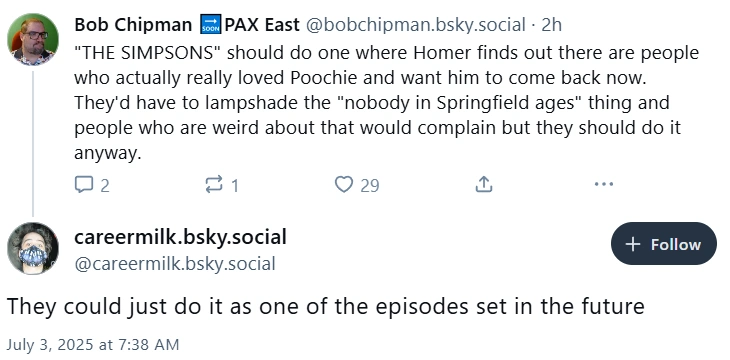730x360 pixels.
Task: Follow careermilk.bsky.social
Action: [x=663, y=244]
